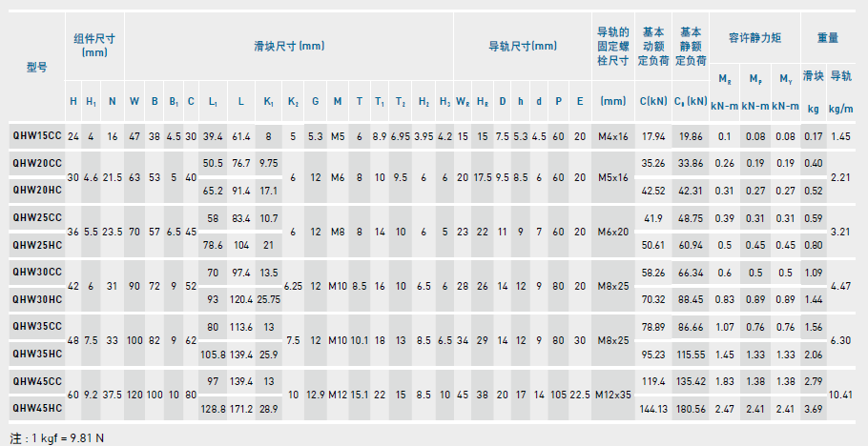Select the 10.41 rail weight value

tap(841, 395)
